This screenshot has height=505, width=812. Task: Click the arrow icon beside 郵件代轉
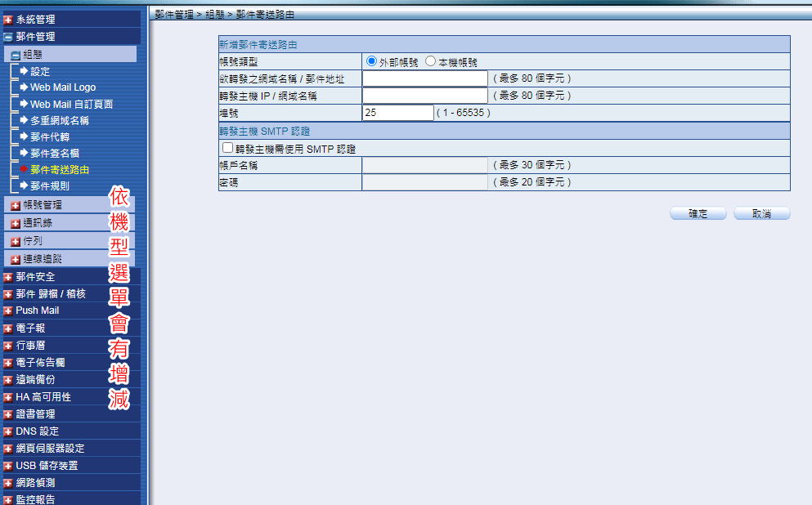24,136
